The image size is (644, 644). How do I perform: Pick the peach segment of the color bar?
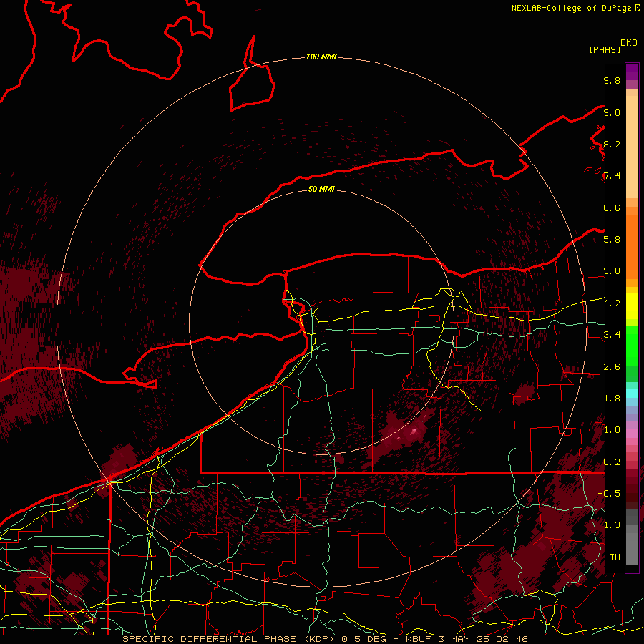632,147
